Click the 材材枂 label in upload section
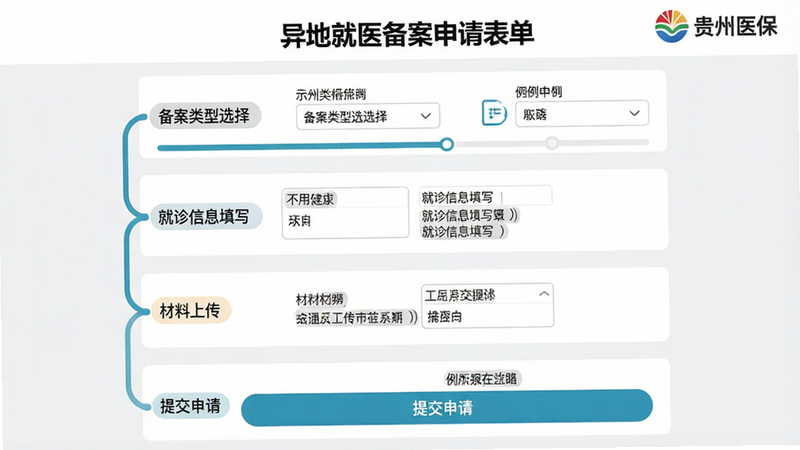Screen dimensions: 800x450 click(x=320, y=299)
